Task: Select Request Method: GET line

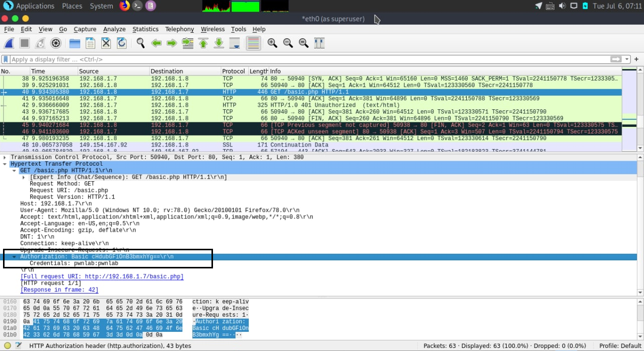Action: point(62,184)
